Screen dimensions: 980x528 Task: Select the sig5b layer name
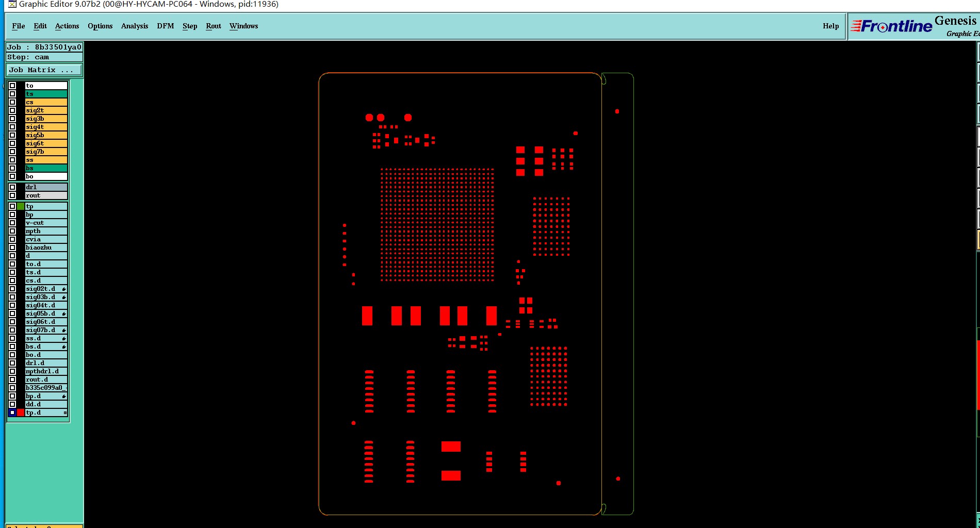[46, 135]
